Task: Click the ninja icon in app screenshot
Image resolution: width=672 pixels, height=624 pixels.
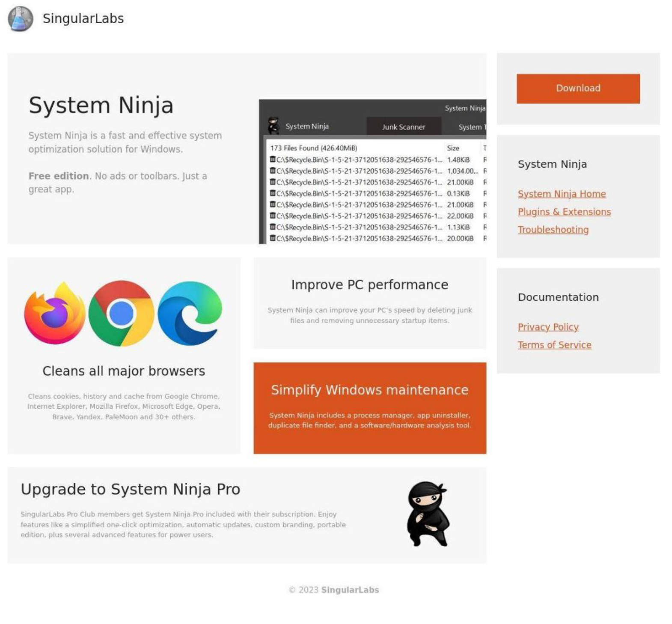Action: coord(274,125)
